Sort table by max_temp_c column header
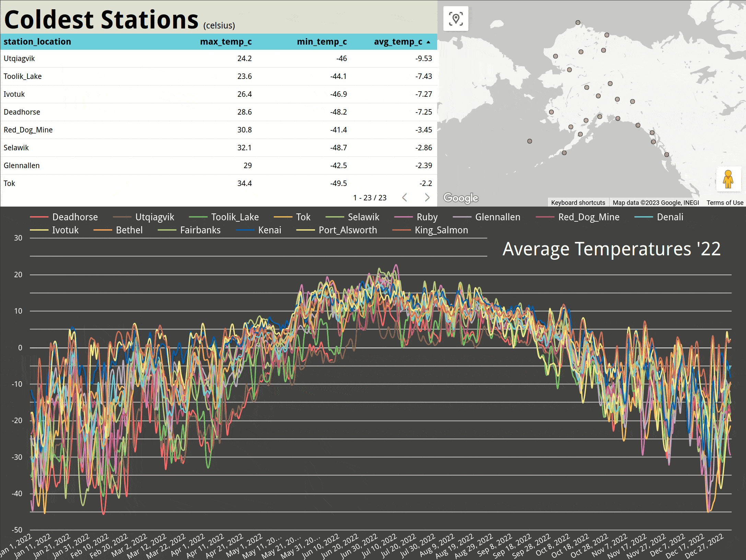The width and height of the screenshot is (746, 560). (x=226, y=42)
